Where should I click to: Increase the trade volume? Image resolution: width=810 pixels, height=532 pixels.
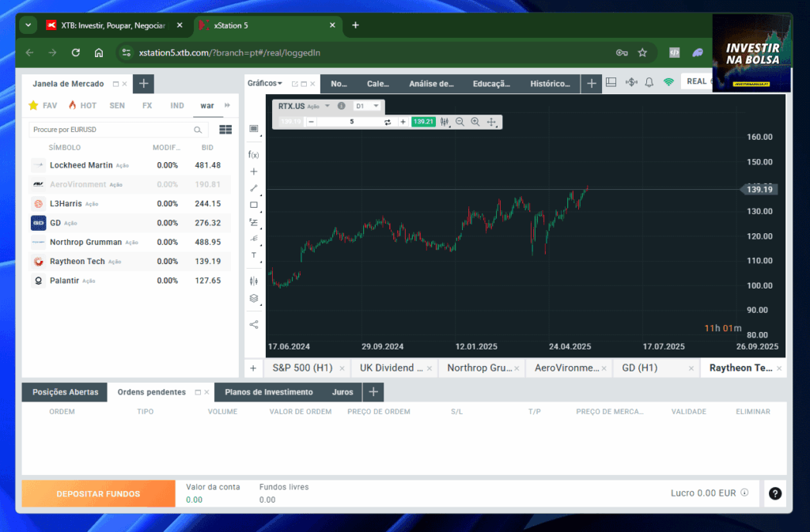click(403, 122)
